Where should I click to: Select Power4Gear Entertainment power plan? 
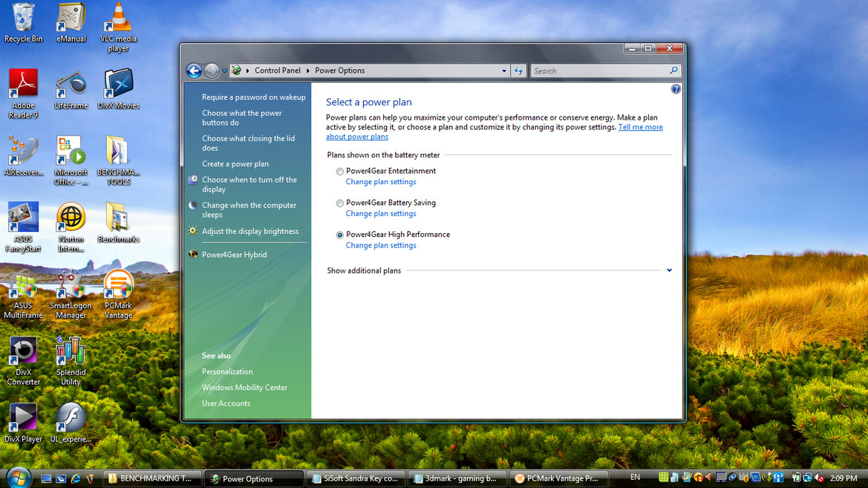point(339,172)
